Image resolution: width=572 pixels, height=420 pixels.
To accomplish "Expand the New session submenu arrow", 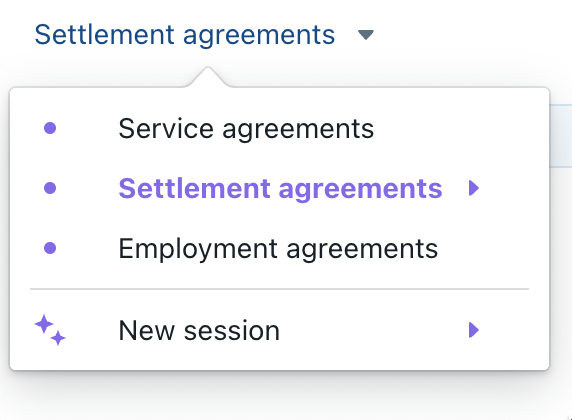I will (474, 330).
